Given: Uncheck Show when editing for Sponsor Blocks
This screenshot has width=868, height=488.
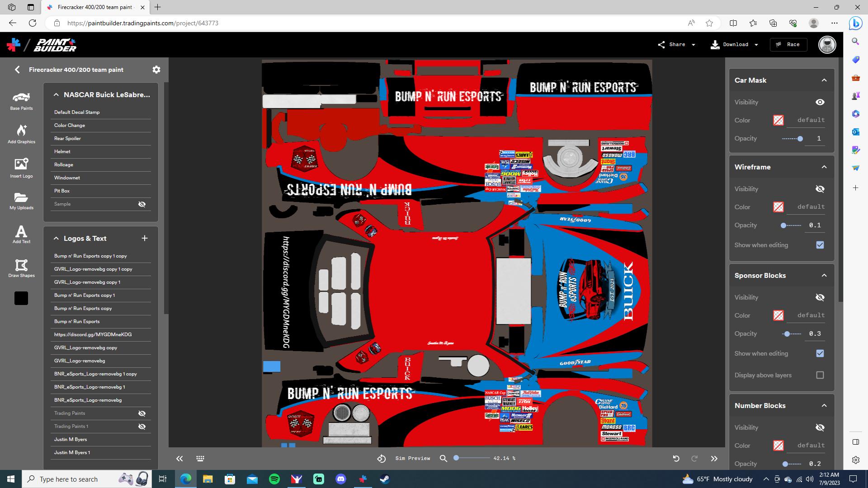Looking at the screenshot, I should click(x=820, y=353).
